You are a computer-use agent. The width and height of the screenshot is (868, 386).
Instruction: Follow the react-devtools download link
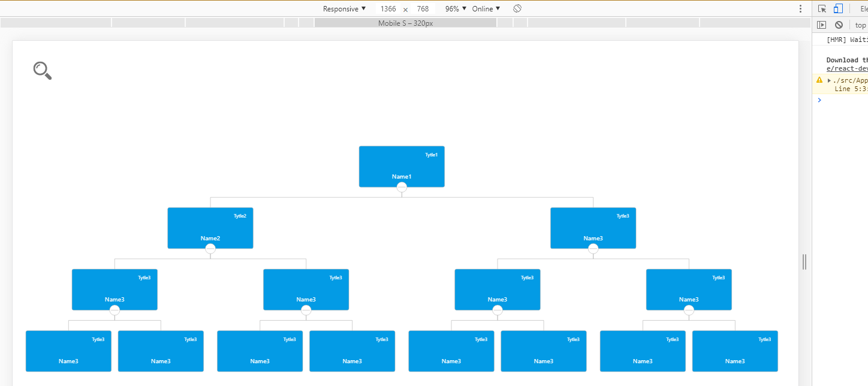[846, 68]
